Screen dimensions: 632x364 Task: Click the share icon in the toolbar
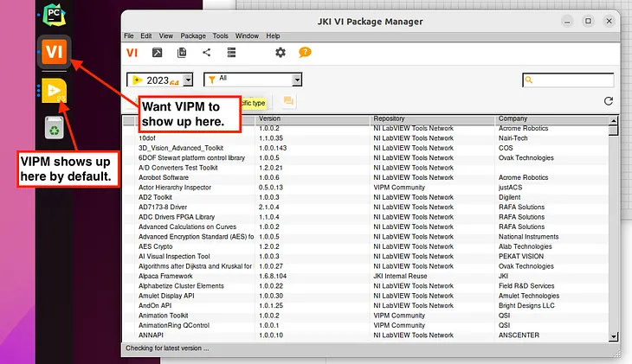[x=206, y=53]
